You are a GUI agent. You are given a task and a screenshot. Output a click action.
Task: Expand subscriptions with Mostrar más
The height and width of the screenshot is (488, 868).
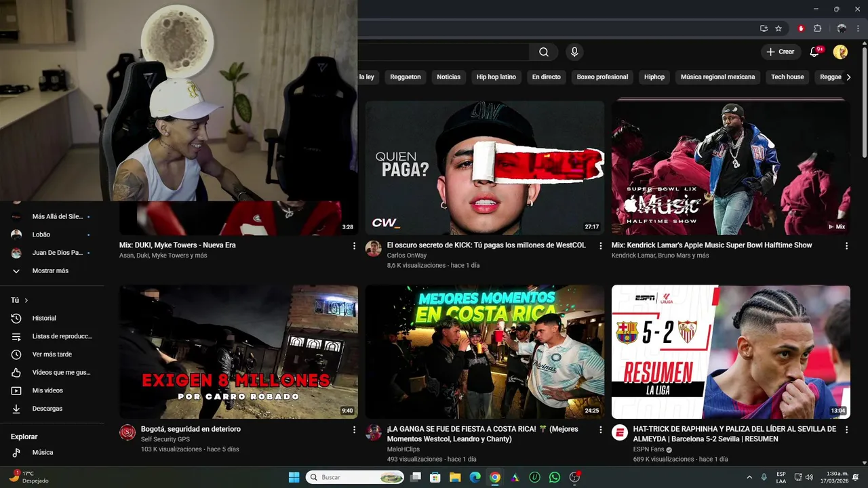click(52, 271)
